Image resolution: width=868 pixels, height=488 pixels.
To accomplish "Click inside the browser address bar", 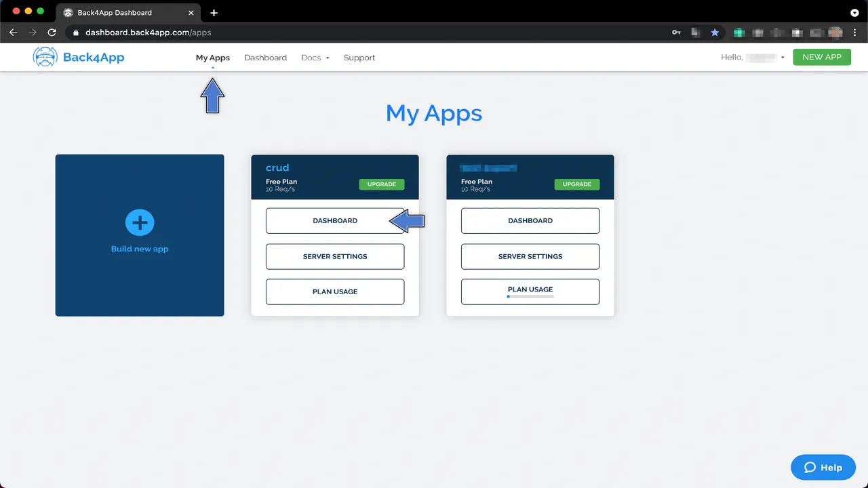I will click(203, 32).
